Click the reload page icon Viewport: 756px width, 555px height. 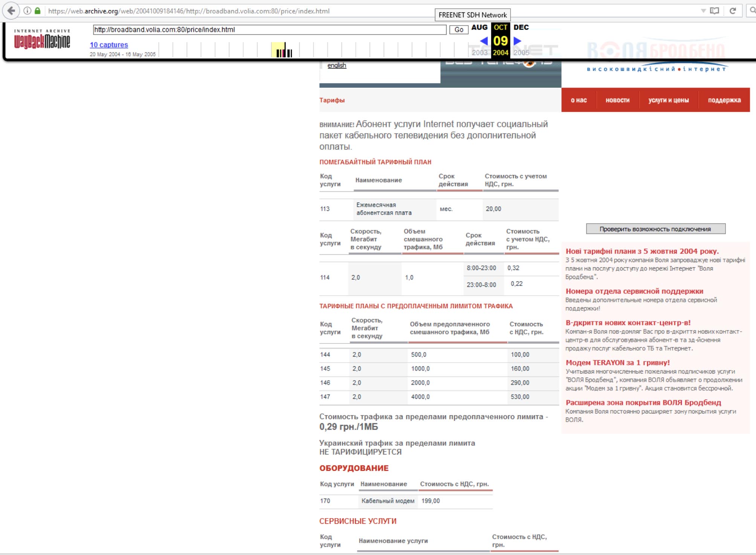(x=733, y=11)
